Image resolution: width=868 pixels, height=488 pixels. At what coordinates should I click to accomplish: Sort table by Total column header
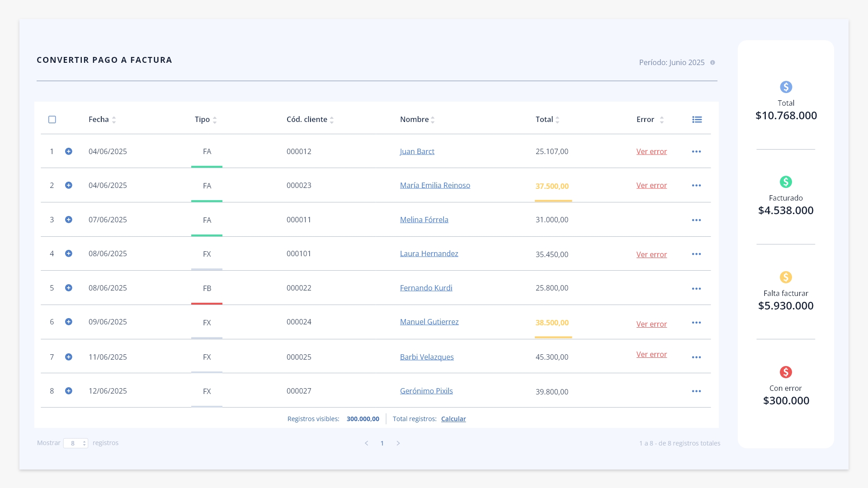[547, 120]
